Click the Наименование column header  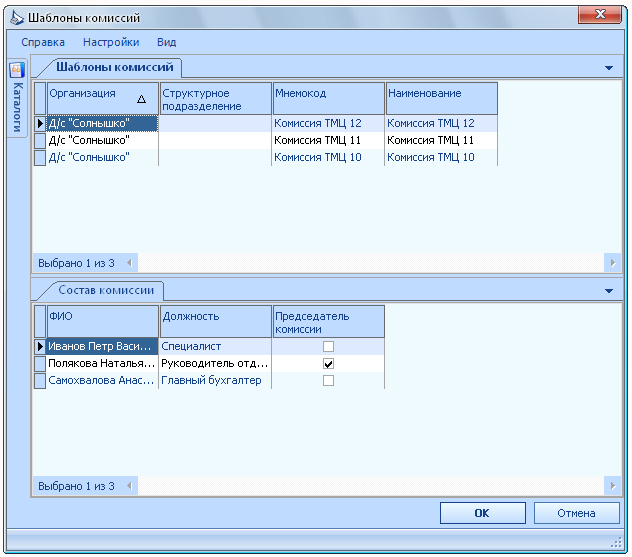pos(441,99)
